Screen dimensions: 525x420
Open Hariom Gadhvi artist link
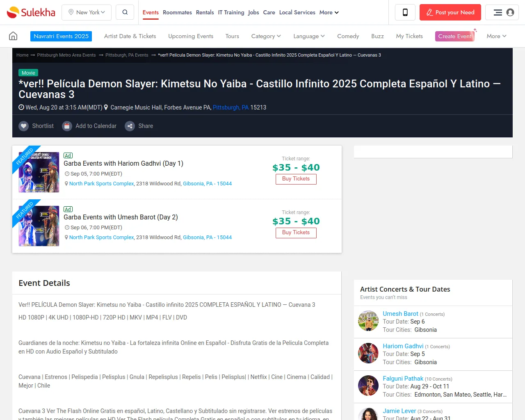point(403,346)
